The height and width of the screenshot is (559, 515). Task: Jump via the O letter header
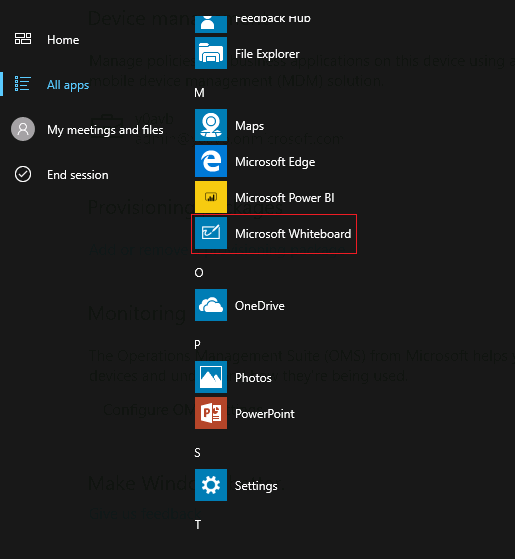coord(199,273)
